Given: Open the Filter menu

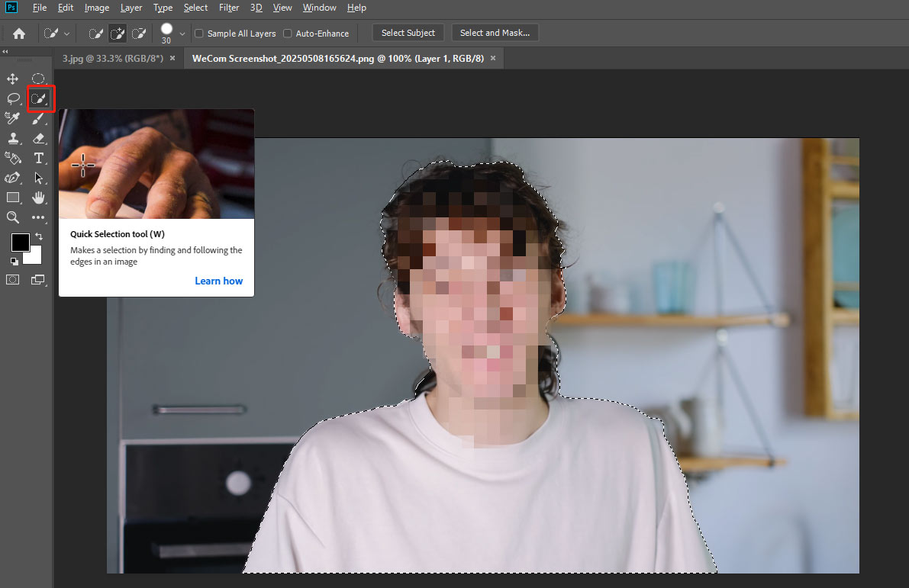Looking at the screenshot, I should click(x=229, y=8).
